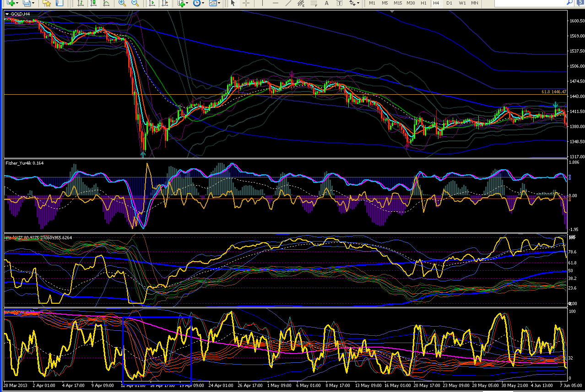Open a new chart via the green plus icon

[x=10, y=3]
